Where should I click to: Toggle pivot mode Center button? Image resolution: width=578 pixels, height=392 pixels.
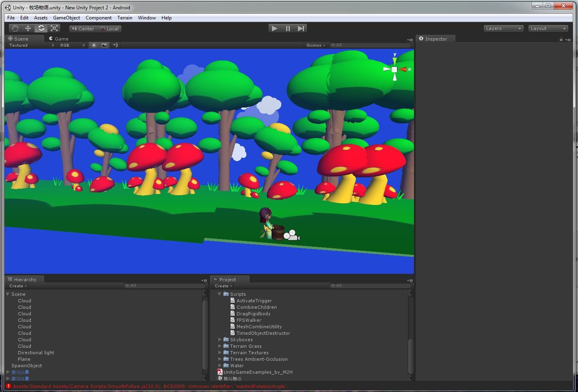tap(82, 29)
